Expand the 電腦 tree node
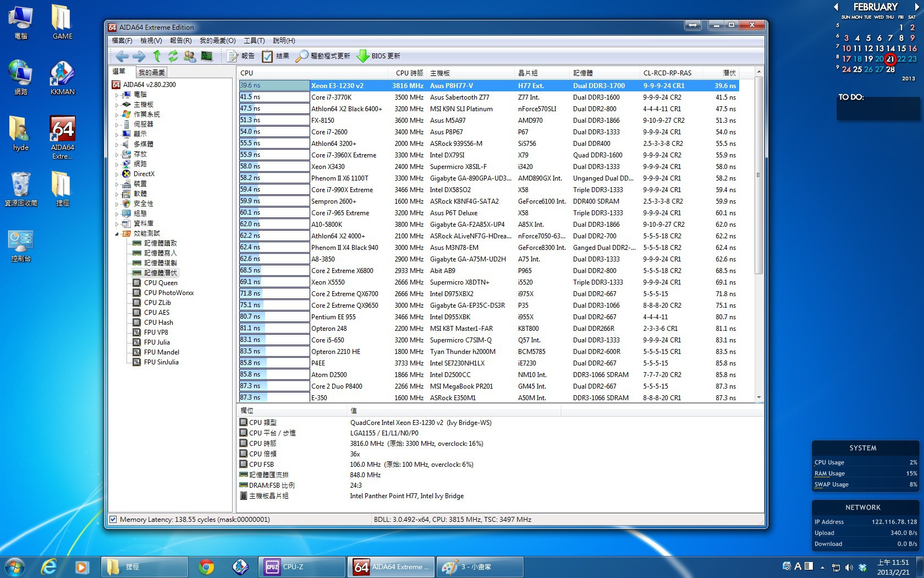Image resolution: width=924 pixels, height=578 pixels. coord(117,95)
